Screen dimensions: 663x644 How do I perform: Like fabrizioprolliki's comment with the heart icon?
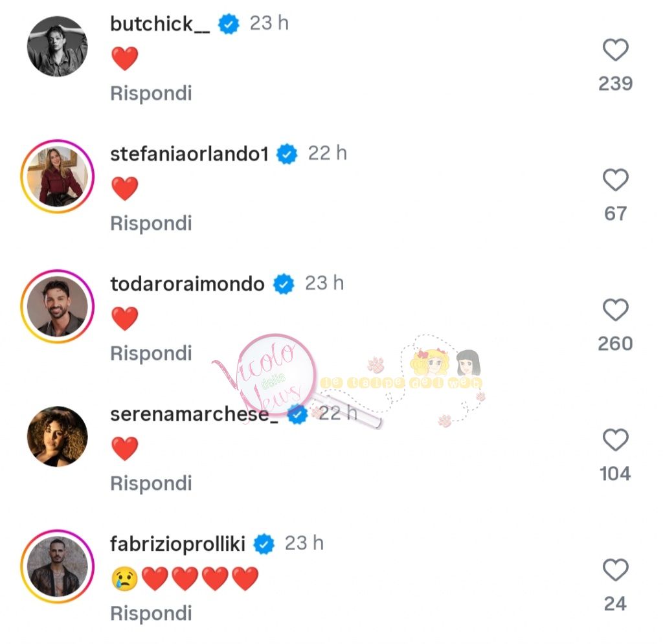(615, 571)
